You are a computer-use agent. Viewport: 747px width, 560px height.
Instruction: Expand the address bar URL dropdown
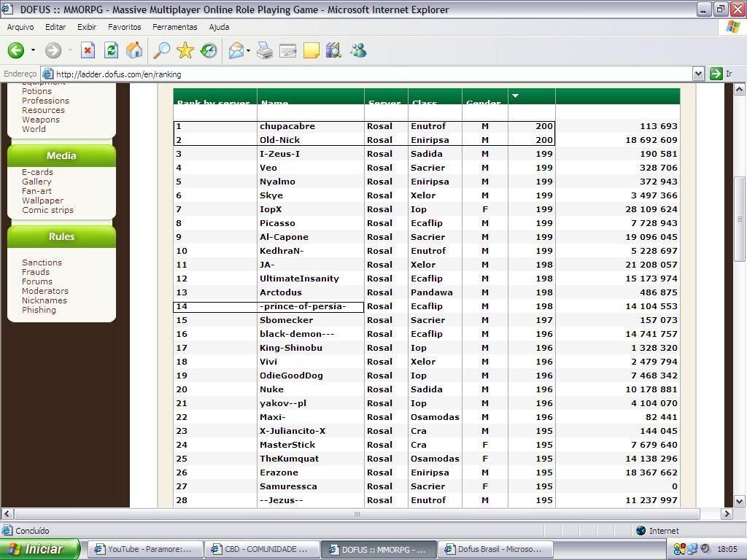coord(698,74)
